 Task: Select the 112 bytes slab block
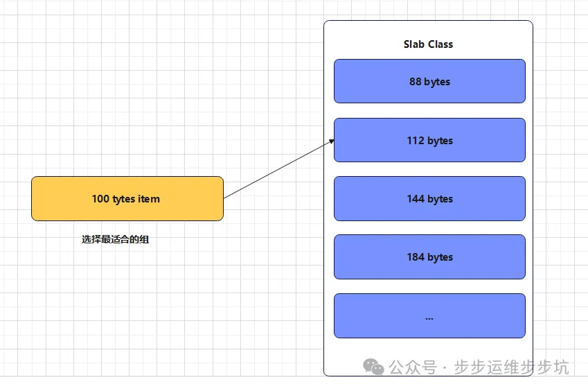pyautogui.click(x=429, y=140)
